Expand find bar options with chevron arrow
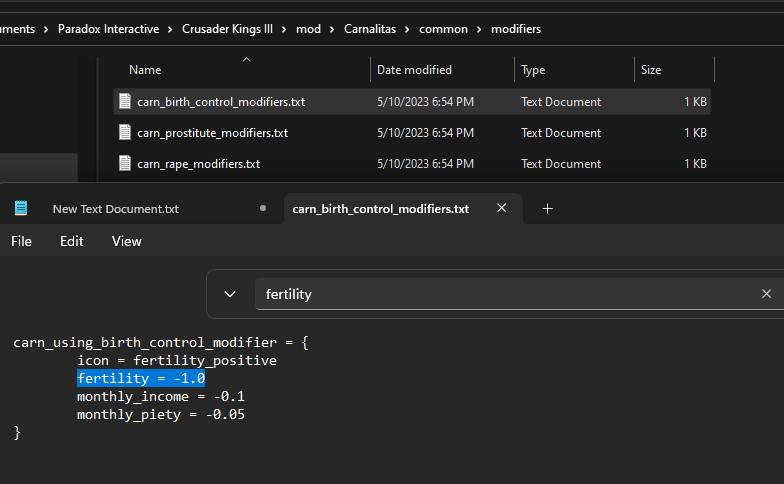This screenshot has width=784, height=484. point(230,294)
